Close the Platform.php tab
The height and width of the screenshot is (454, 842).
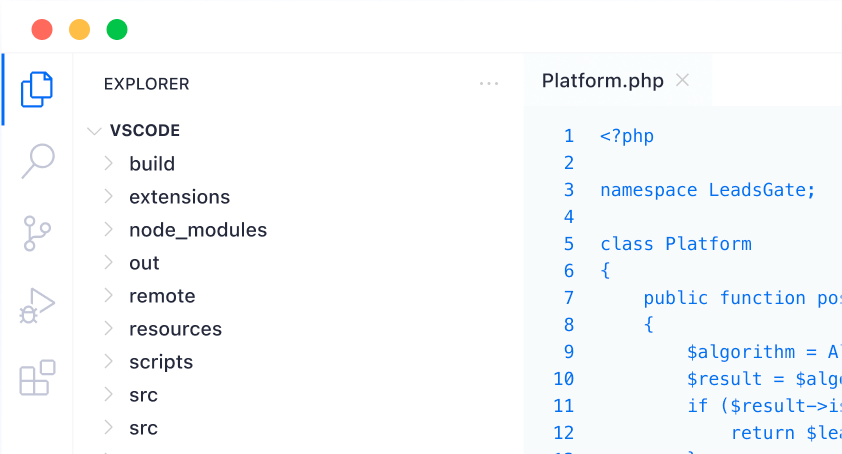(683, 80)
